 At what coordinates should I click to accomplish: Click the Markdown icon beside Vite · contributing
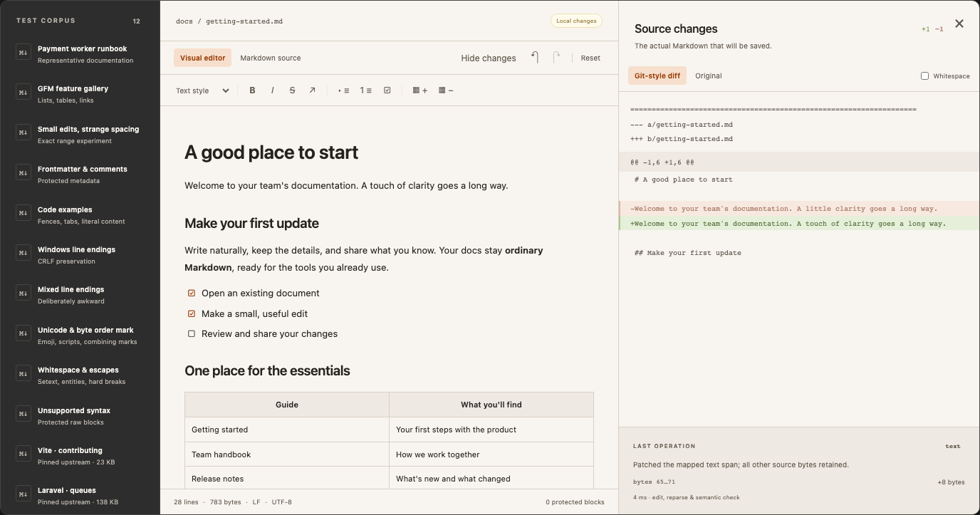pyautogui.click(x=24, y=454)
